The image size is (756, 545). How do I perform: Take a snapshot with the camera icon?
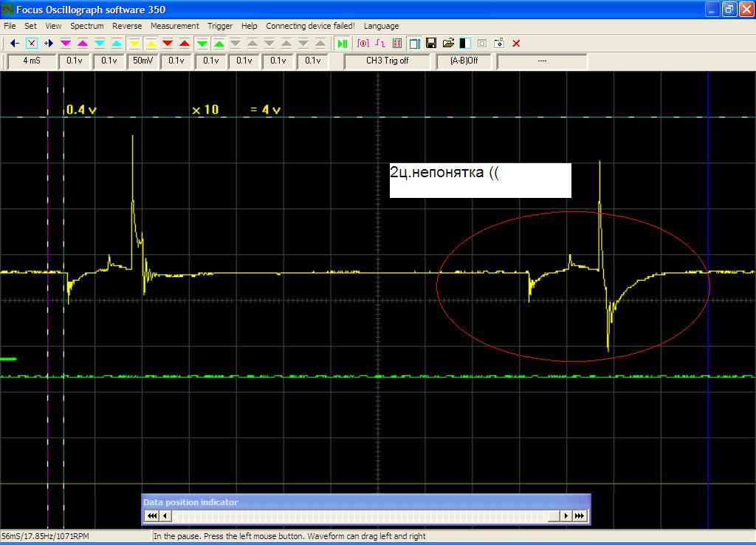[499, 44]
